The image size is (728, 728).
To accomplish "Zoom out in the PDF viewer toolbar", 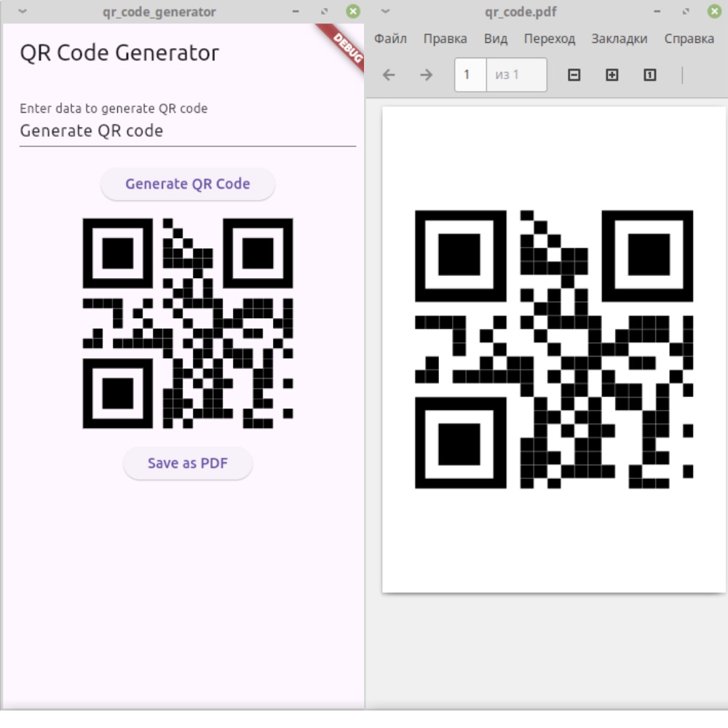I will coord(574,75).
